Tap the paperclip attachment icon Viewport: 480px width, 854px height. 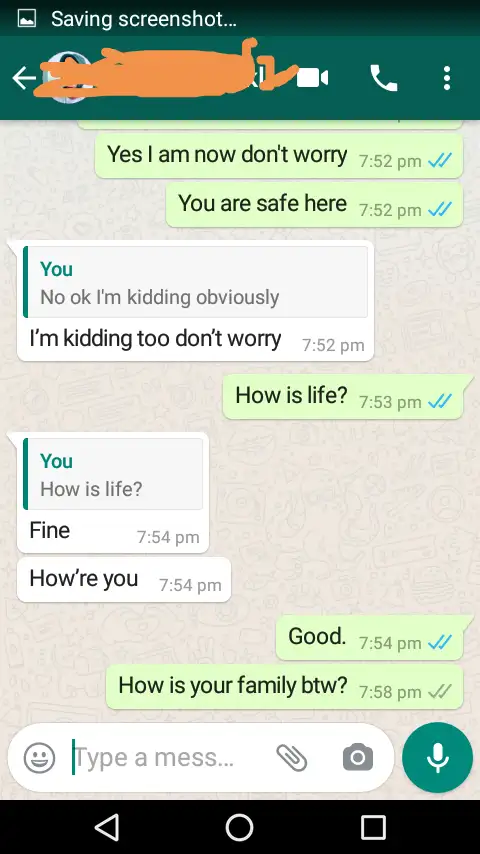pyautogui.click(x=292, y=758)
